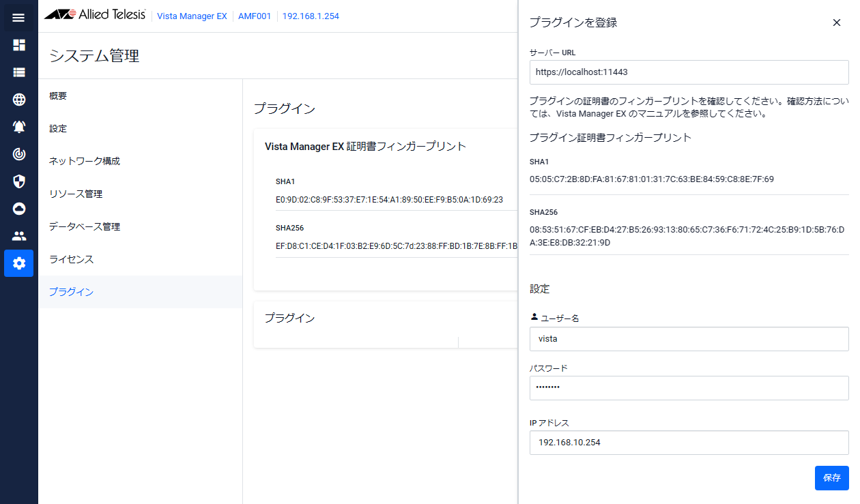Focus the ユーザー名 text field
Image resolution: width=860 pixels, height=504 pixels.
pos(689,339)
